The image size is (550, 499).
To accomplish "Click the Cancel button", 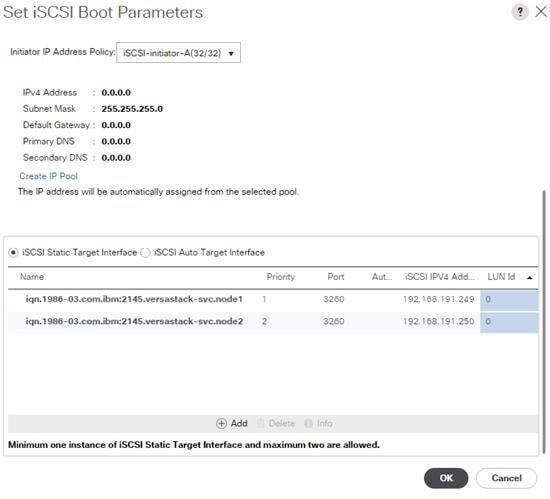I will 507,478.
